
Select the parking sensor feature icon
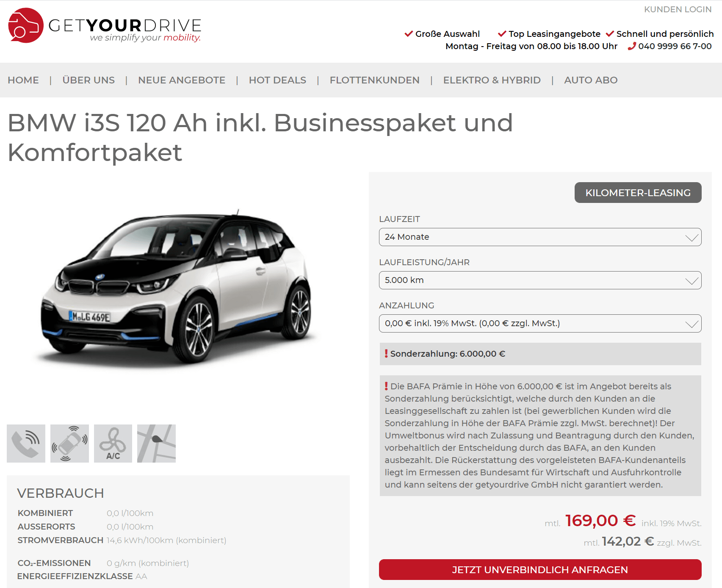[69, 444]
